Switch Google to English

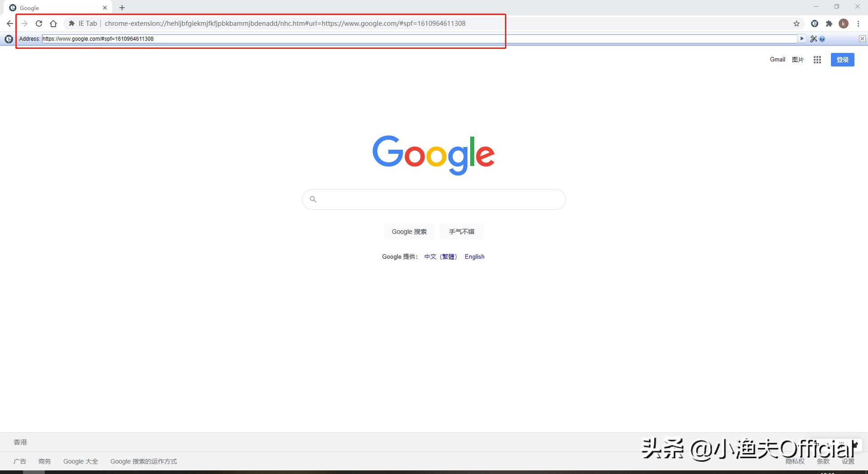pyautogui.click(x=474, y=256)
